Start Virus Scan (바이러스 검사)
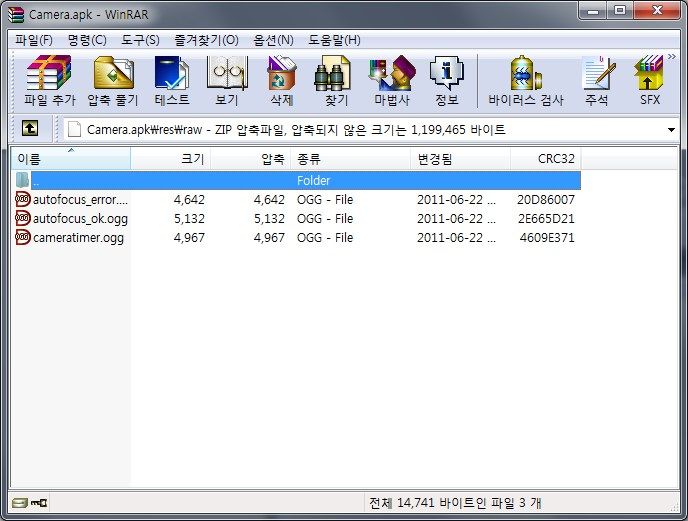Image resolution: width=688 pixels, height=521 pixels. 526,81
